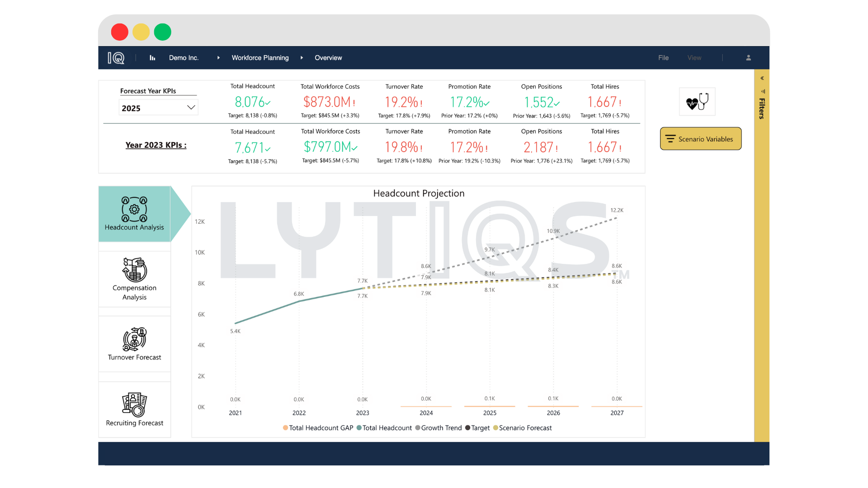Click the IQ logo icon
Image resolution: width=868 pixels, height=488 pixels.
pos(116,58)
